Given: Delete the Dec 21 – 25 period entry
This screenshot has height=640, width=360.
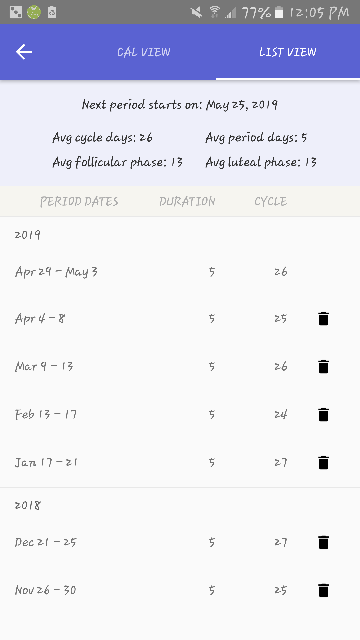Looking at the screenshot, I should click(323, 542).
